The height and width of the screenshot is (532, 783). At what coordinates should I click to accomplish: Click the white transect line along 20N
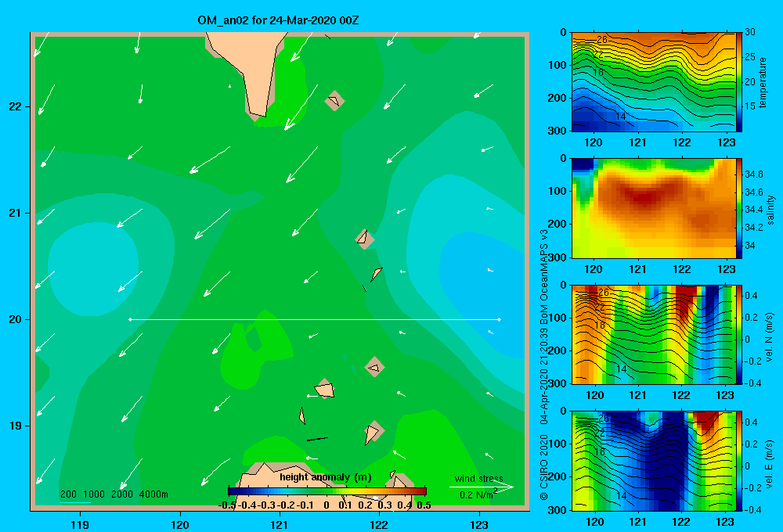[315, 319]
